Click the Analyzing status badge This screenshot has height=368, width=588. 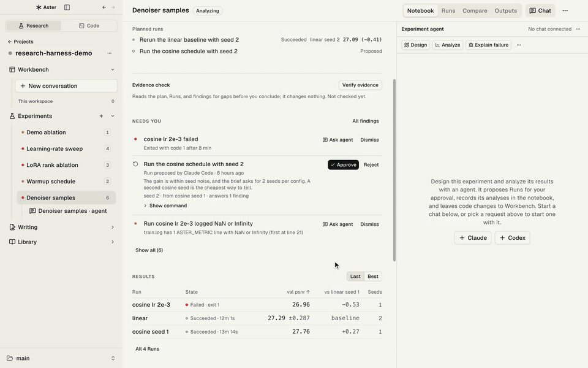click(x=208, y=10)
